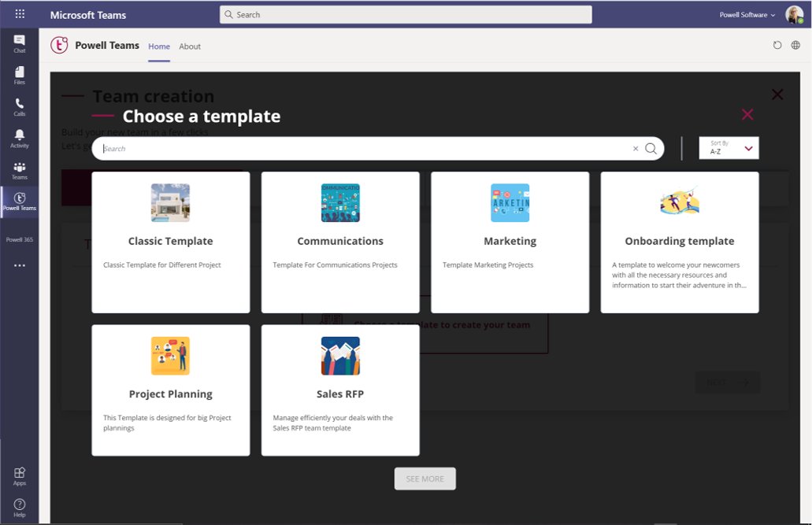Click the Onboarding template illustration
The height and width of the screenshot is (525, 812).
pos(680,201)
